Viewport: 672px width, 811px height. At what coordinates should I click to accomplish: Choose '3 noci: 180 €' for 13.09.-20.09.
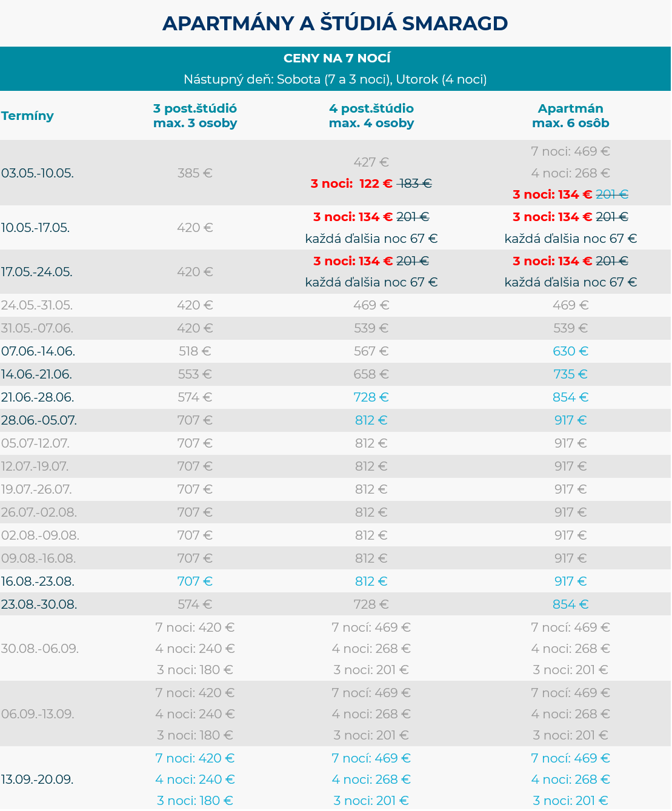(x=195, y=801)
